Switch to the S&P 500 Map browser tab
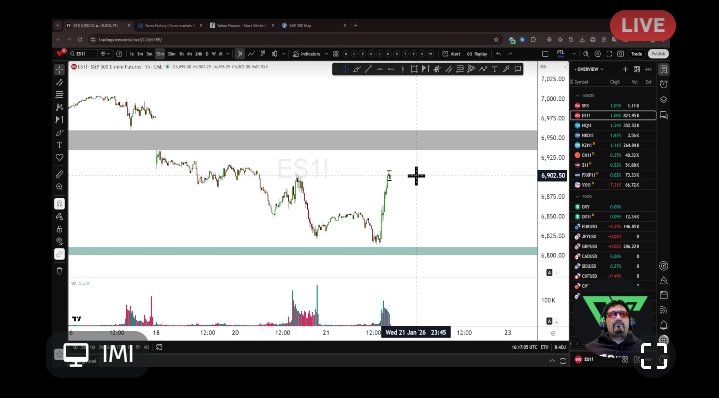The image size is (719, 398). 313,26
